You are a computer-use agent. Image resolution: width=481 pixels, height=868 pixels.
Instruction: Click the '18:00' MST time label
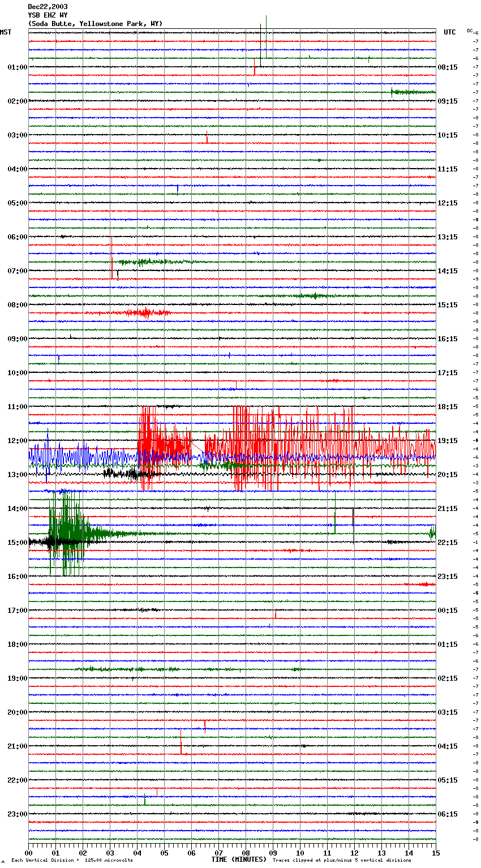pyautogui.click(x=18, y=644)
